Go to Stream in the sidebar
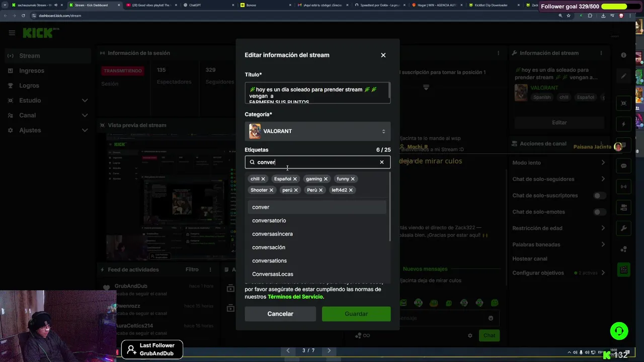This screenshot has width=644, height=362. tap(48, 56)
